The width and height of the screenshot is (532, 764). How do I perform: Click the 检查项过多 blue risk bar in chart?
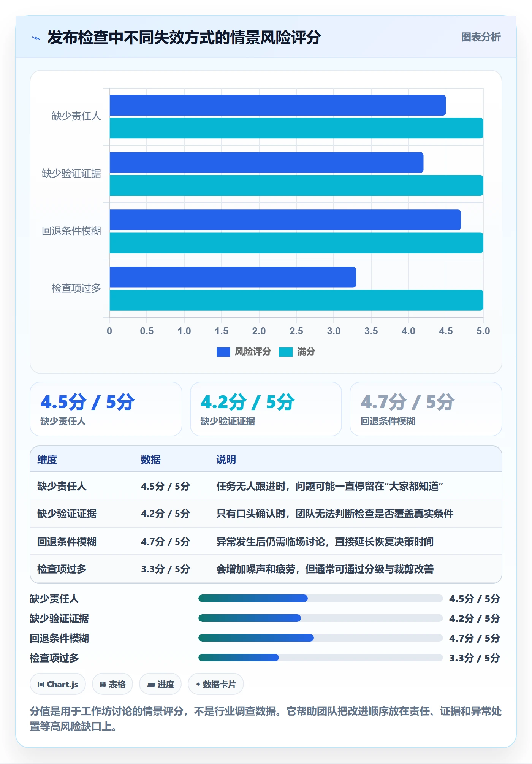click(233, 277)
